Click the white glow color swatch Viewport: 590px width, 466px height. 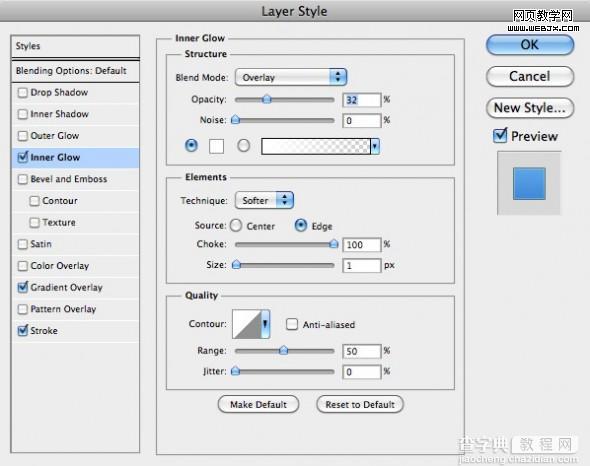click(216, 146)
